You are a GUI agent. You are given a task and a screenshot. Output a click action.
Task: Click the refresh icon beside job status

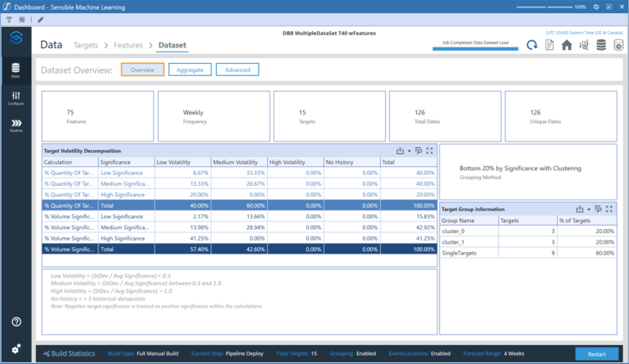[x=532, y=45]
